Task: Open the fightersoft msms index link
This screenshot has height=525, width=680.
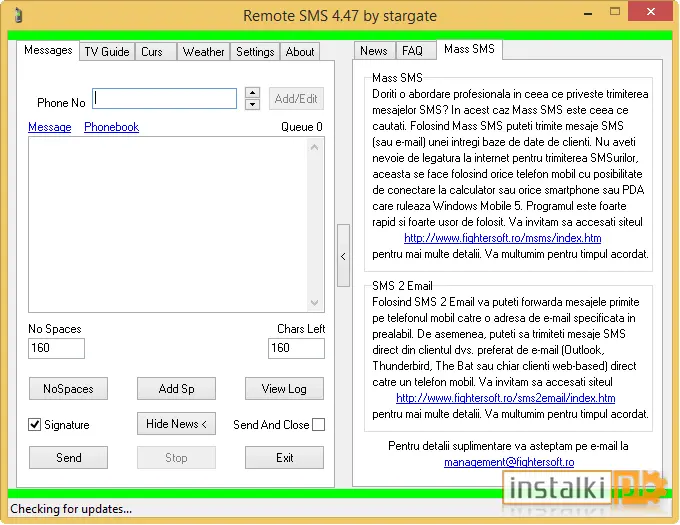Action: [x=503, y=238]
